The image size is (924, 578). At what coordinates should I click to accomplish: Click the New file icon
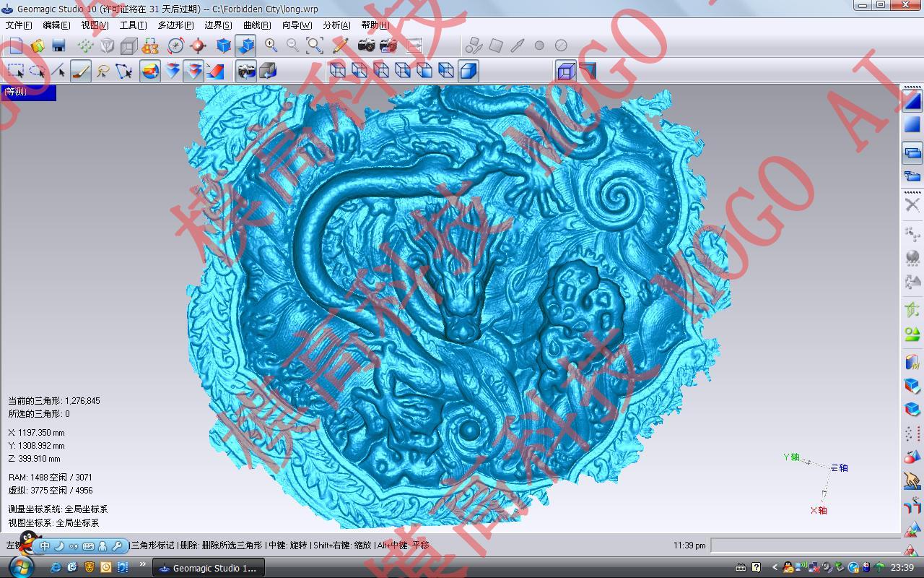coord(16,46)
